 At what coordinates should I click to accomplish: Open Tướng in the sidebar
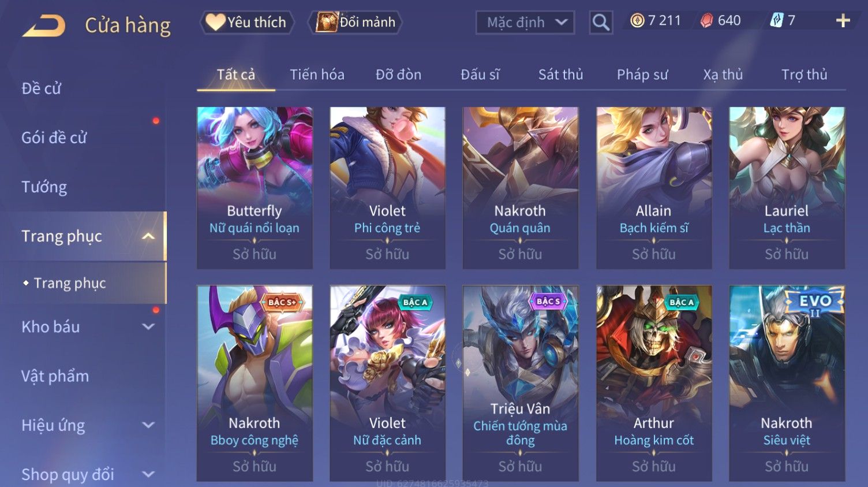click(x=44, y=187)
